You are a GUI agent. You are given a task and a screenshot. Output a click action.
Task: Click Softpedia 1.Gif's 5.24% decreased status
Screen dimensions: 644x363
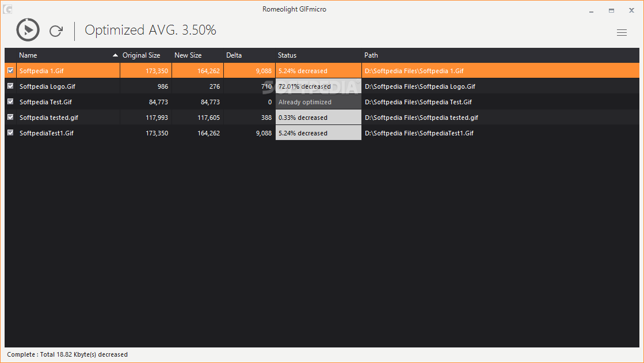pyautogui.click(x=318, y=71)
